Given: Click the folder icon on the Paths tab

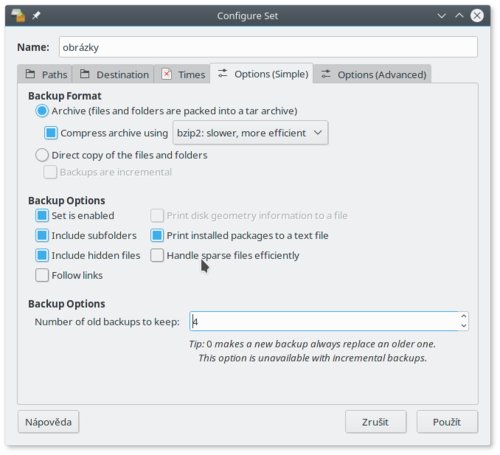Looking at the screenshot, I should click(30, 74).
